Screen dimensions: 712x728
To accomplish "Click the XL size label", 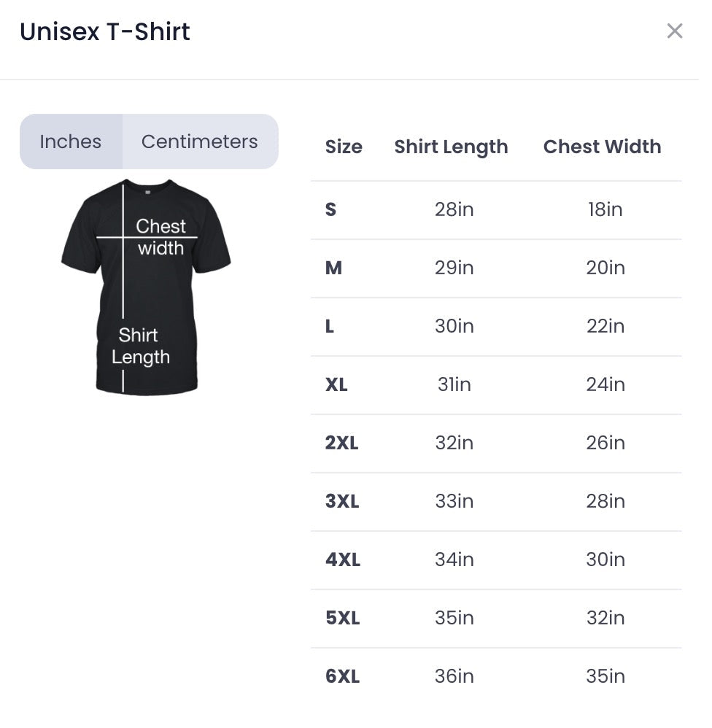I will 336,385.
